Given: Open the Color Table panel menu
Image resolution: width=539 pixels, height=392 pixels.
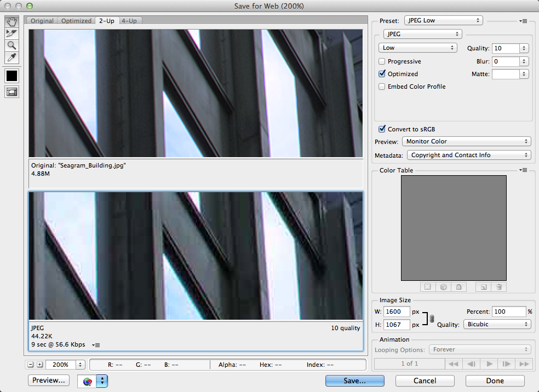Looking at the screenshot, I should (x=523, y=170).
